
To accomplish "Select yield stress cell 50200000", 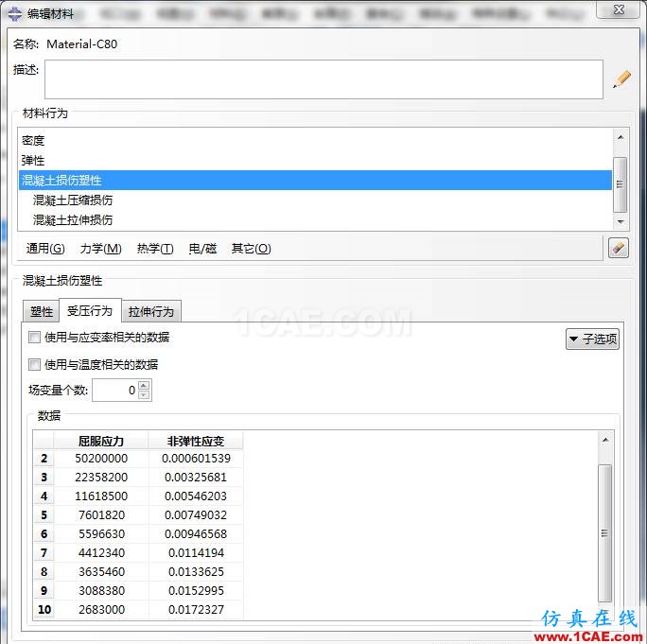I will pyautogui.click(x=101, y=459).
